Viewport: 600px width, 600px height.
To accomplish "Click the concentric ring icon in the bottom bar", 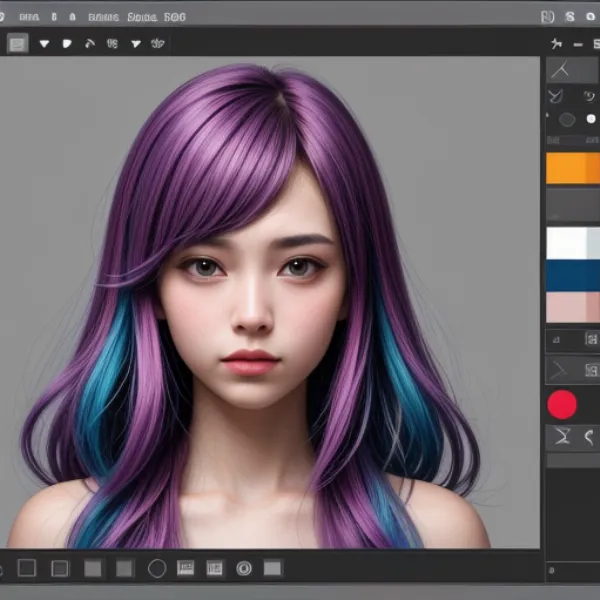I will coord(244,568).
